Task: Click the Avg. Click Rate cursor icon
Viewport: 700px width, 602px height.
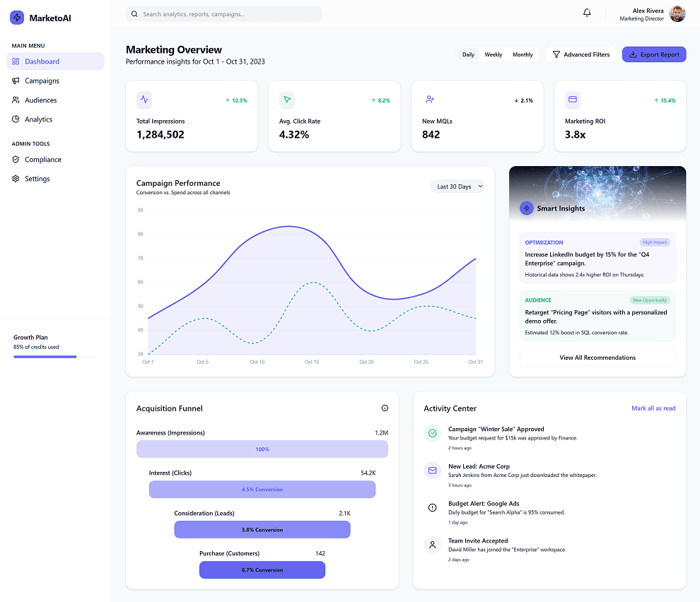Action: [x=287, y=100]
